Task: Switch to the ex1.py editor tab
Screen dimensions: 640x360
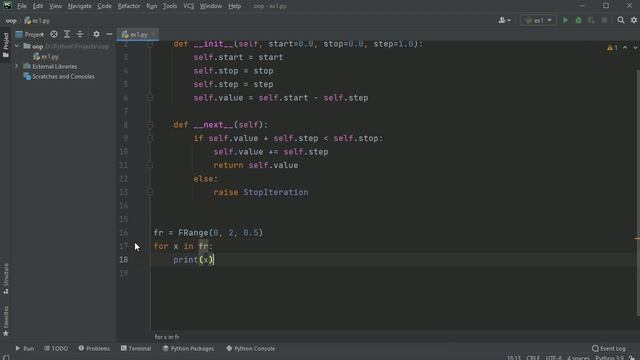Action: tap(137, 35)
